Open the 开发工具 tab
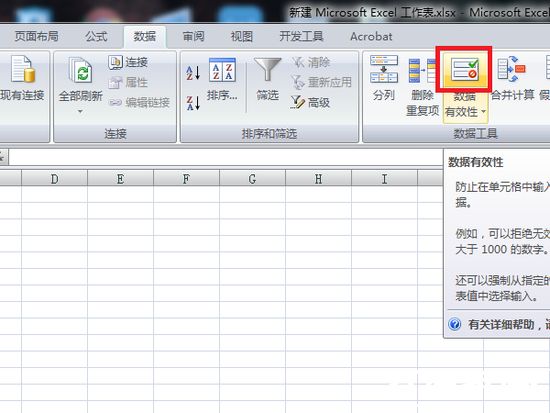 301,36
